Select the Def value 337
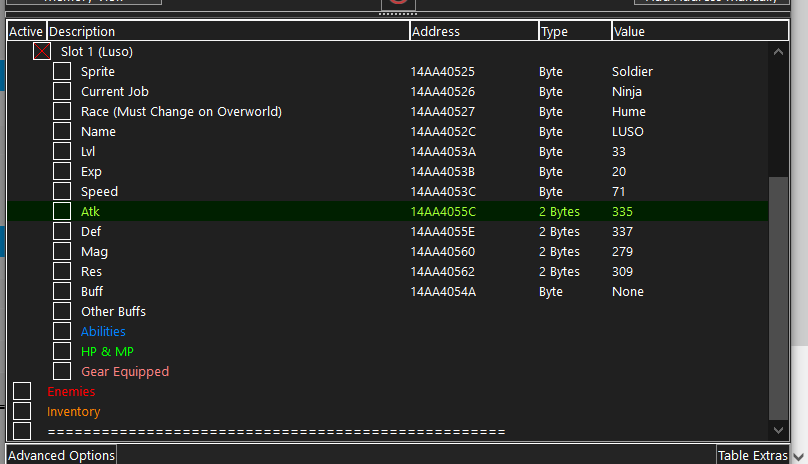Image resolution: width=808 pixels, height=464 pixels. 622,231
